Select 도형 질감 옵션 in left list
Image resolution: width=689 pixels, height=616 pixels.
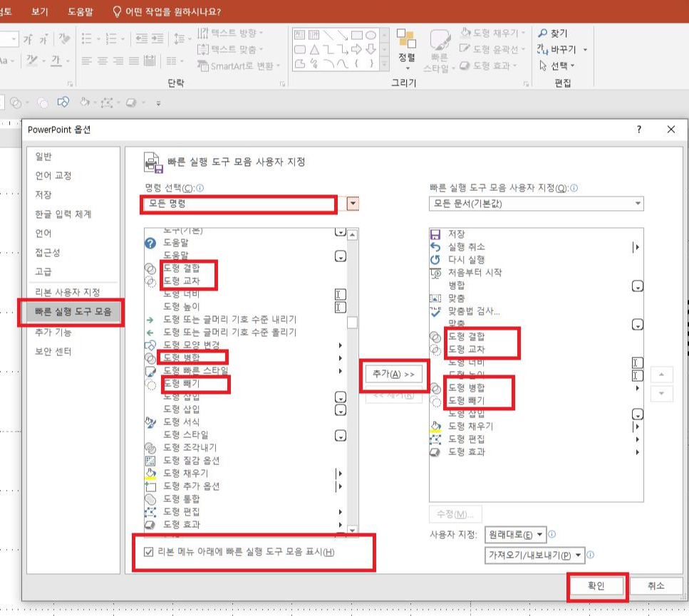[245, 460]
